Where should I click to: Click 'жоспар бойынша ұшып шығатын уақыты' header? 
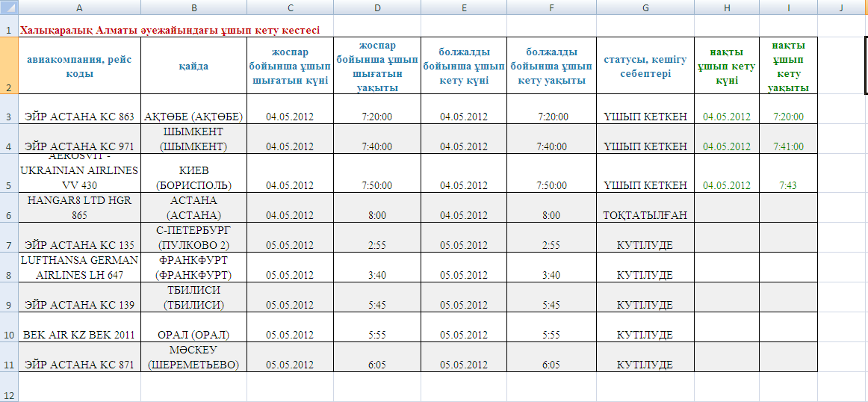[377, 65]
